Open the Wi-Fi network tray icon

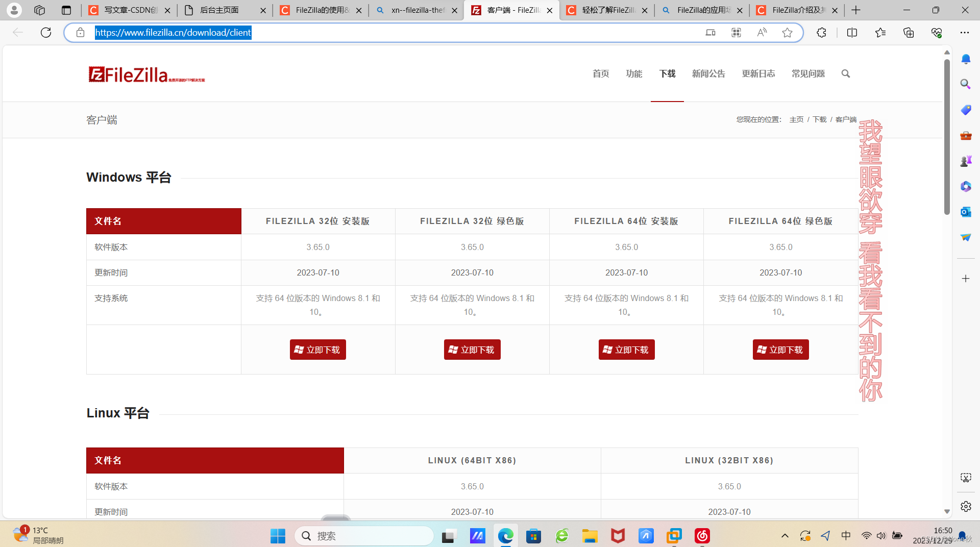(x=866, y=535)
